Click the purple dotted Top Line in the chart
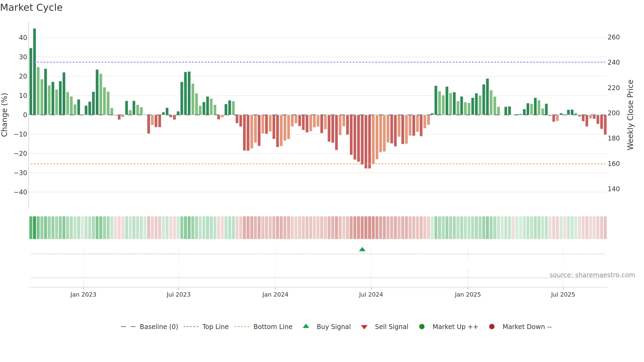 318,62
